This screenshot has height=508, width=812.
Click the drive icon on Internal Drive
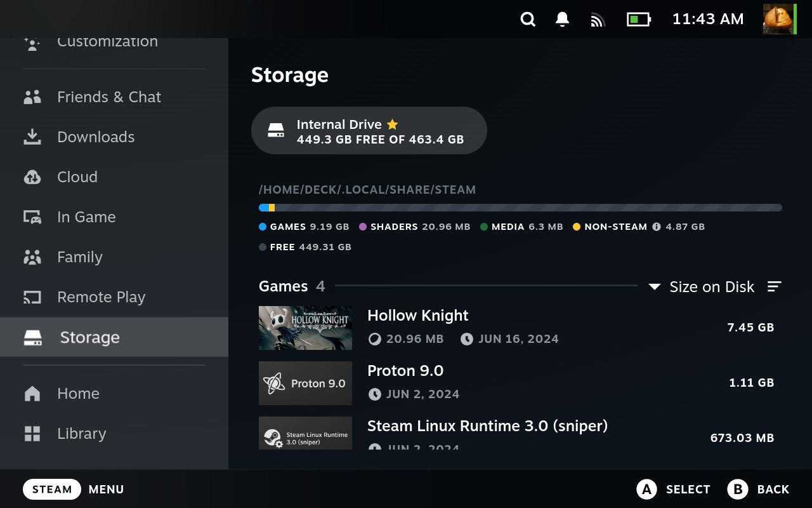coord(276,131)
